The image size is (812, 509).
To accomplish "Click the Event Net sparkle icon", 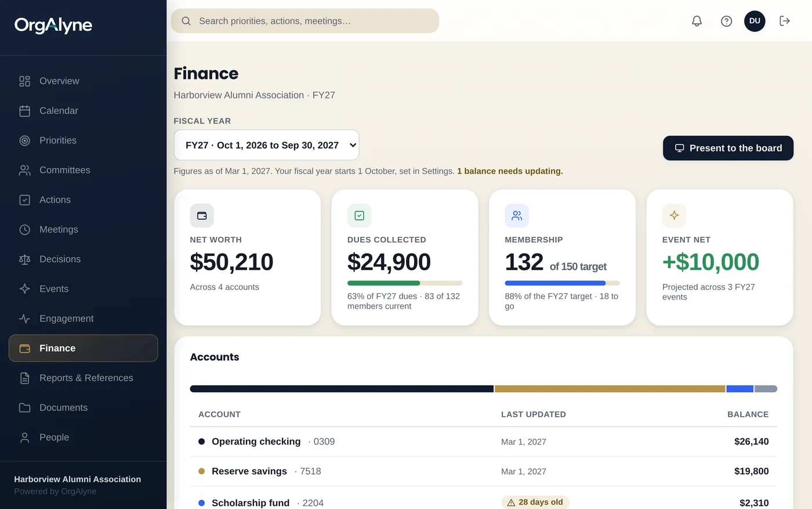I will coord(674,215).
